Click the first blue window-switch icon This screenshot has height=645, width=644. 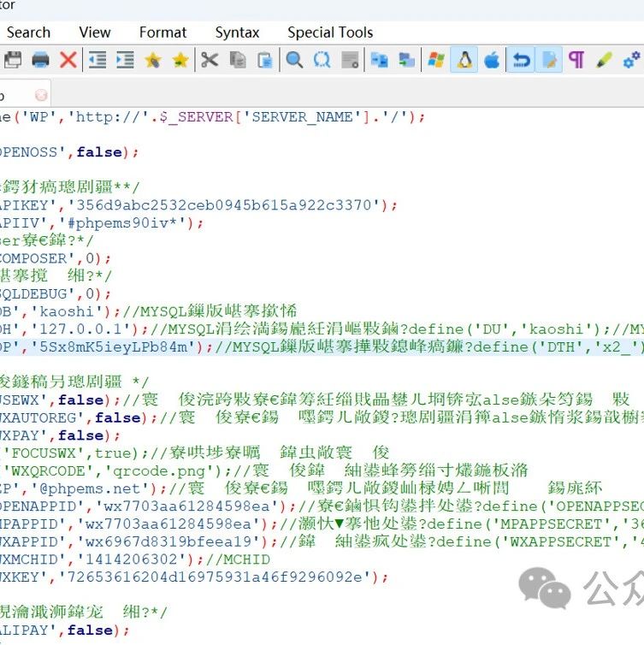click(379, 60)
